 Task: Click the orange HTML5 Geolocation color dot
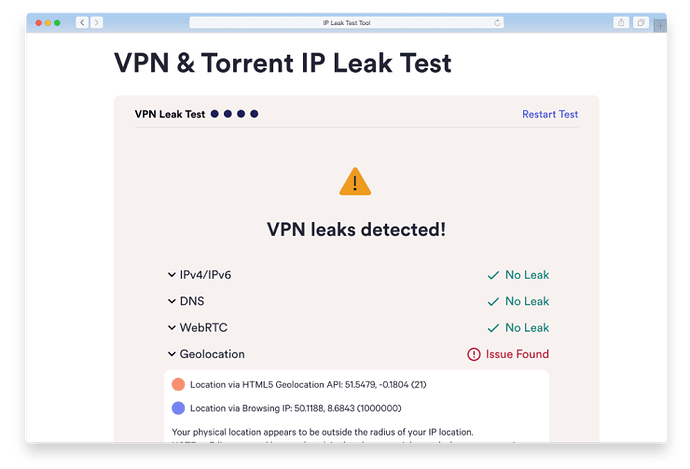(178, 384)
